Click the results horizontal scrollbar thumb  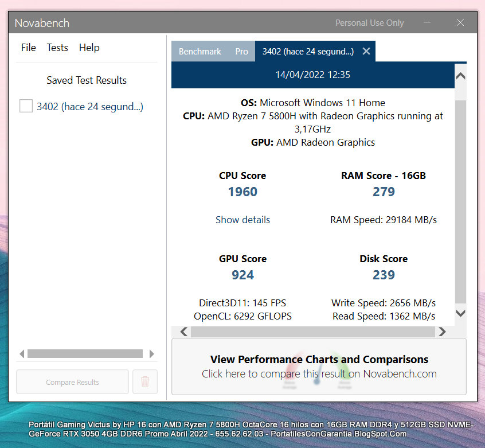(x=312, y=332)
